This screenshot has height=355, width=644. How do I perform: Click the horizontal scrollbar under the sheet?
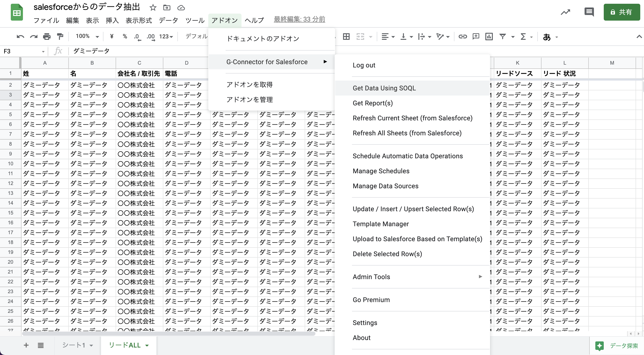pyautogui.click(x=168, y=334)
